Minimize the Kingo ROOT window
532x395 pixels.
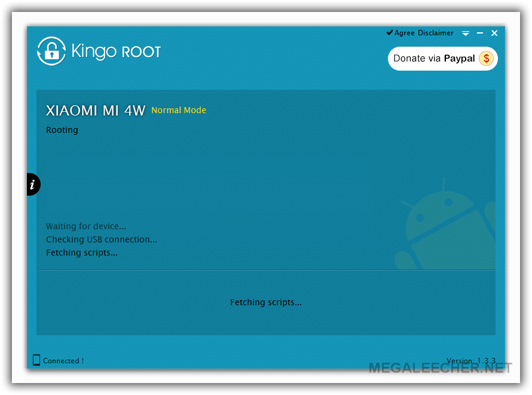click(x=480, y=33)
